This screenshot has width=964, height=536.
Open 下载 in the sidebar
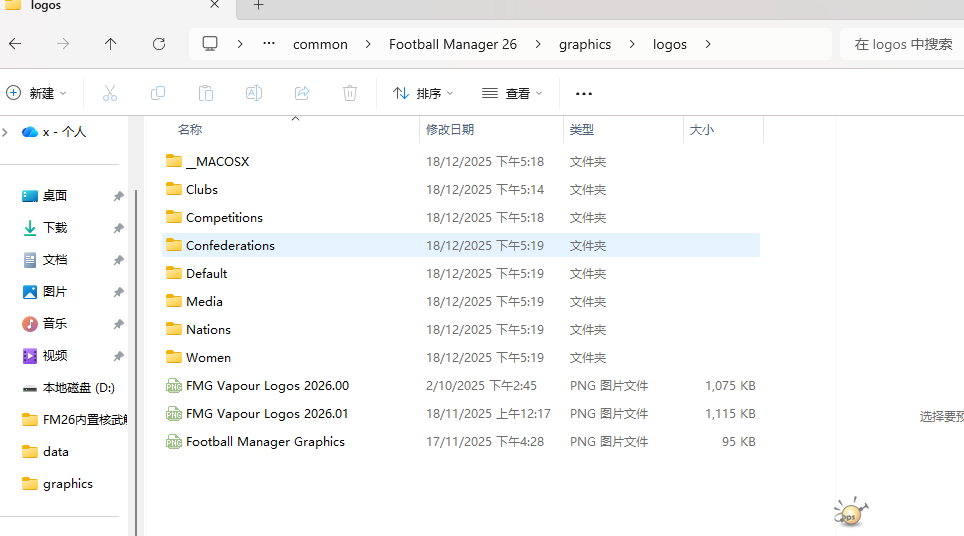[x=55, y=227]
